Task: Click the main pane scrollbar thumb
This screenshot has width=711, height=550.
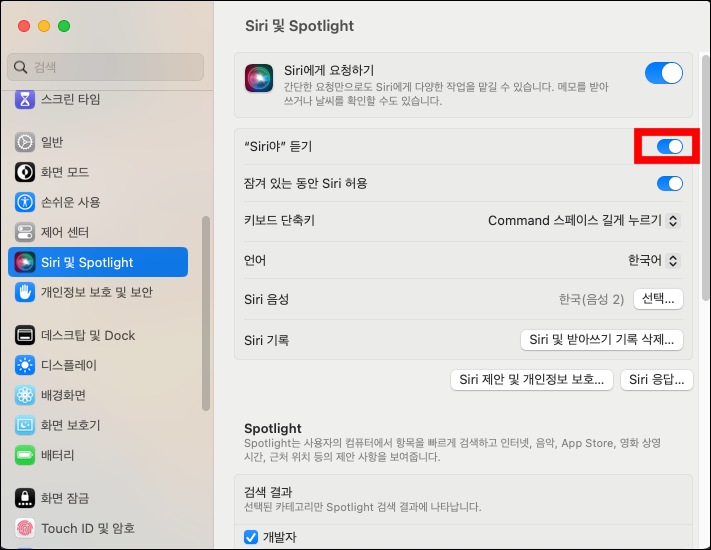Action: (705, 178)
